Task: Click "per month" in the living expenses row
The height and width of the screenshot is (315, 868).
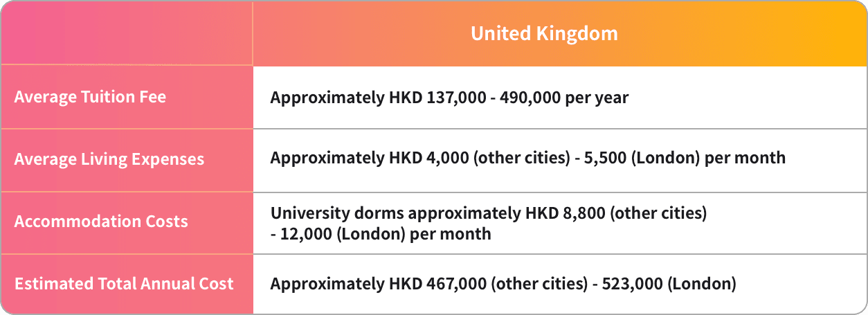Action: pyautogui.click(x=745, y=158)
